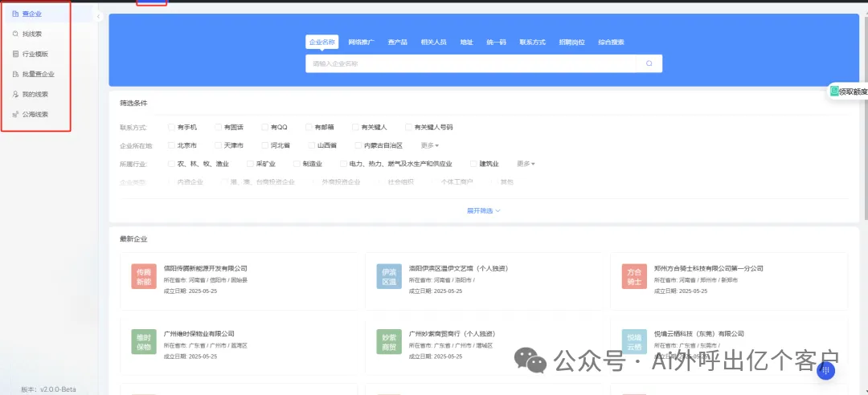Viewport: 868px width, 395px height.
Task: Select the 企业名称 search tab
Action: pyautogui.click(x=322, y=42)
